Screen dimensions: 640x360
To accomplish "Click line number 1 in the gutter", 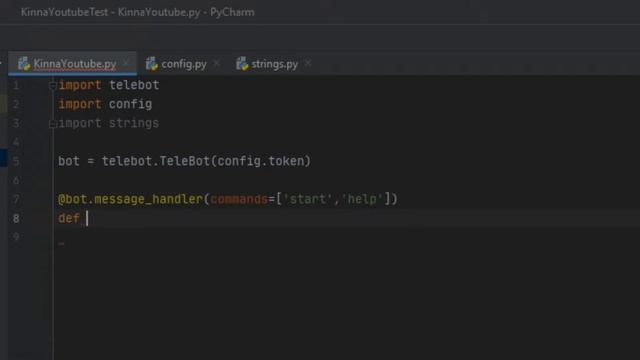I will click(16, 85).
